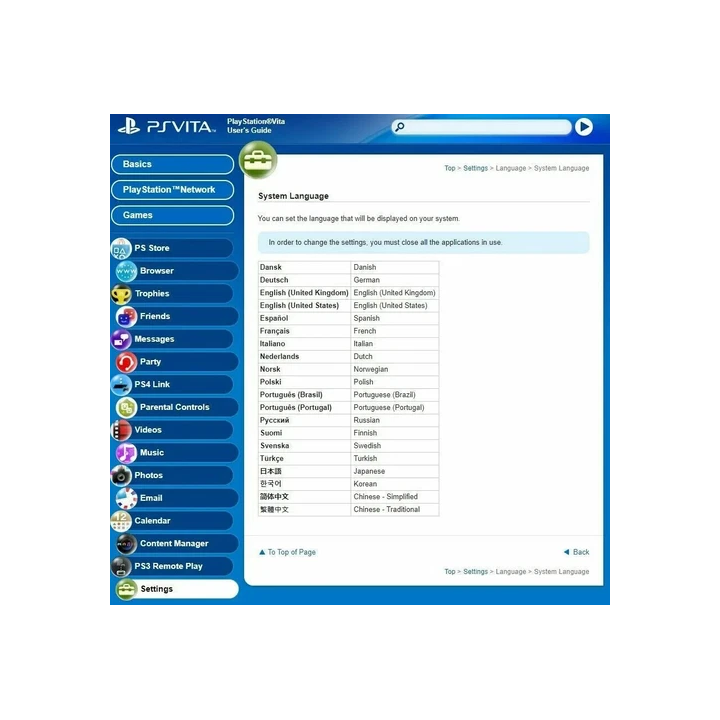Click the PlayStation Vita User's Guide title
The height and width of the screenshot is (720, 720).
tap(256, 126)
